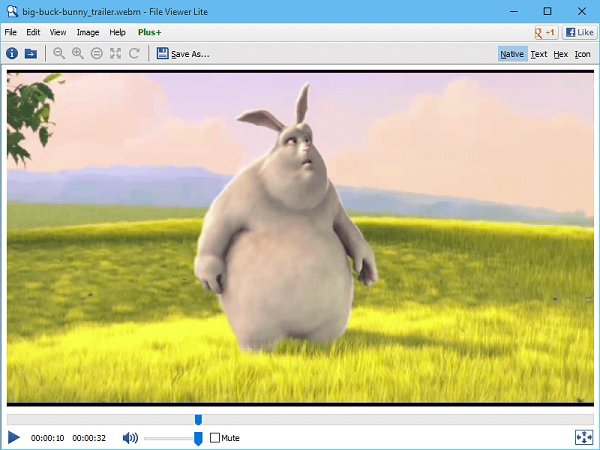Click the video seek bar thumb
Image resolution: width=600 pixels, height=450 pixels.
[x=198, y=419]
